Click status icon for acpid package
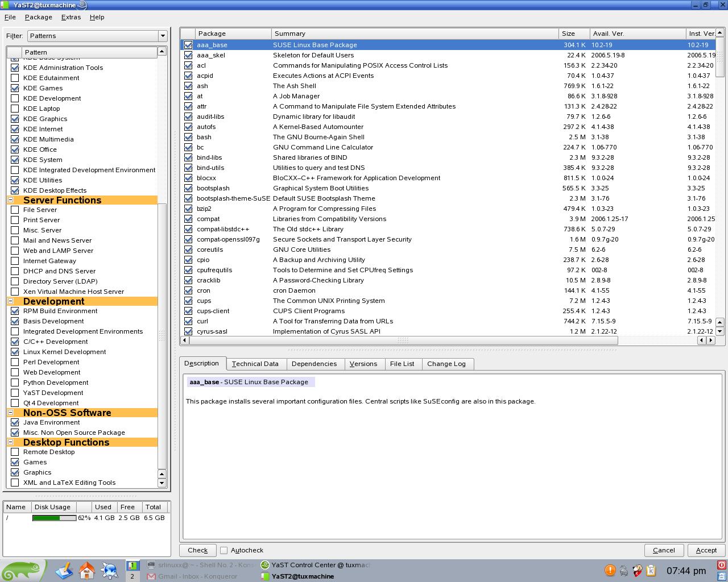The height and width of the screenshot is (582, 728). [188, 76]
